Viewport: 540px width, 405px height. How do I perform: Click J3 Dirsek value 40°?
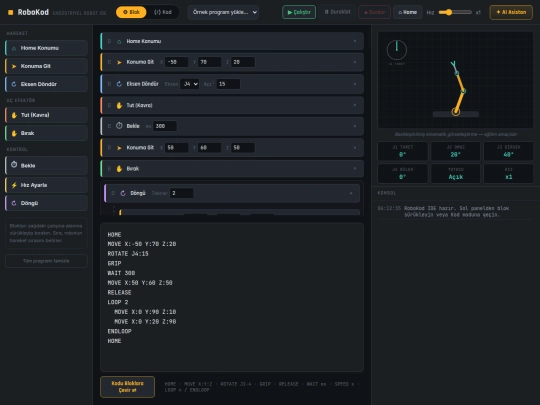[508, 155]
